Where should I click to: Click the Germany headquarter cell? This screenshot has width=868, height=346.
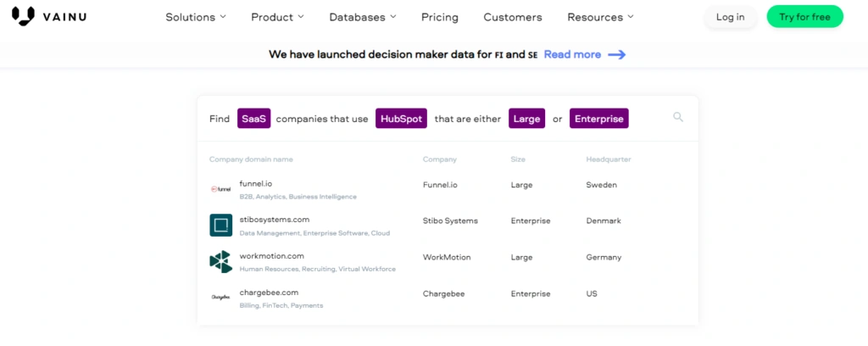(604, 258)
